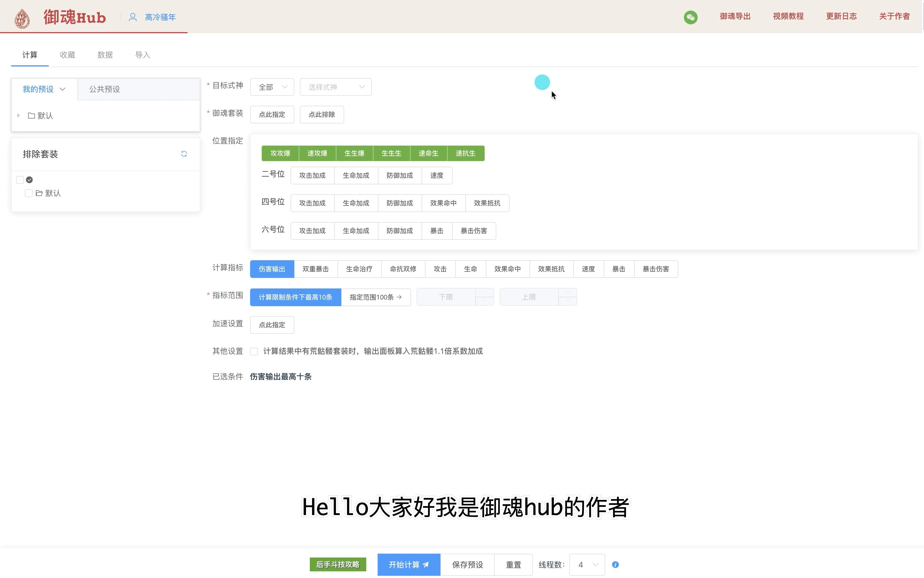Select 暴击 for 六号位
The image size is (924, 578).
tap(437, 231)
